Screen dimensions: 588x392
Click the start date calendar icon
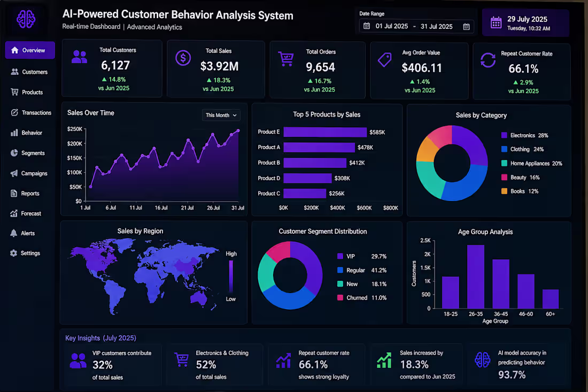[367, 26]
